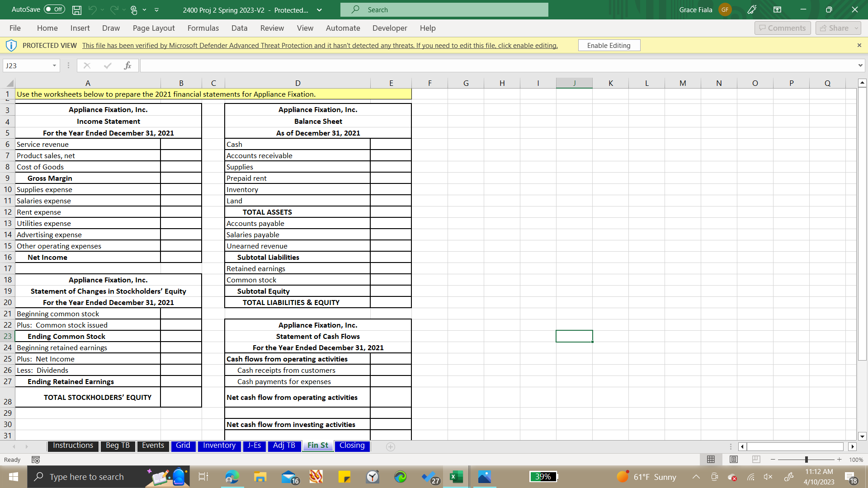This screenshot has width=868, height=488.
Task: Switch to the Adj TB sheet tab
Action: click(x=284, y=446)
